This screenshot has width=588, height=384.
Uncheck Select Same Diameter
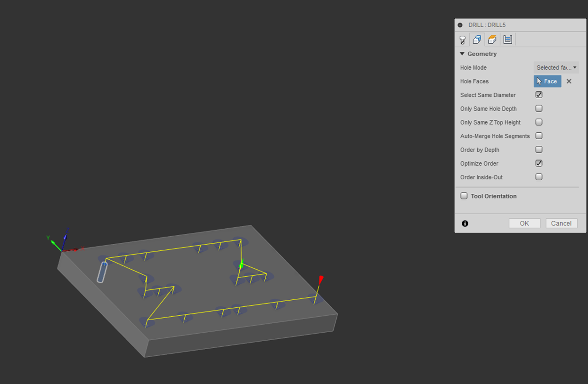pyautogui.click(x=539, y=95)
